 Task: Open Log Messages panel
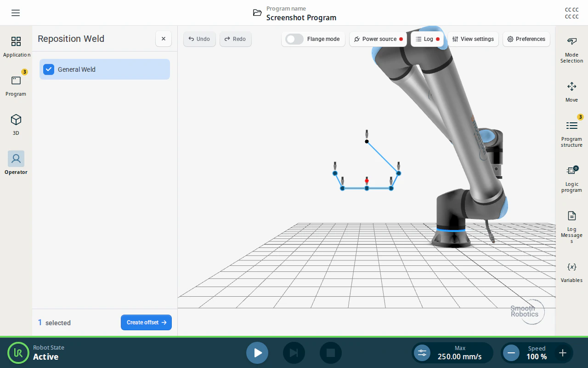tap(571, 227)
